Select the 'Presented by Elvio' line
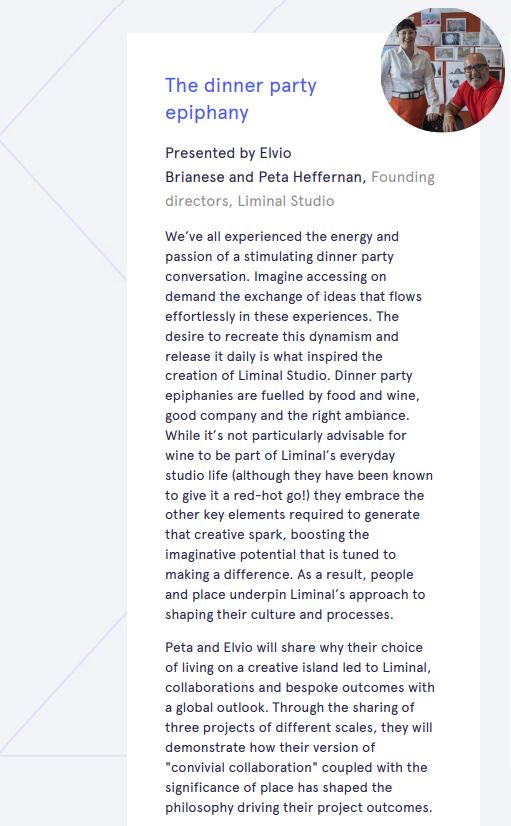Viewport: 511px width, 826px height. [228, 153]
